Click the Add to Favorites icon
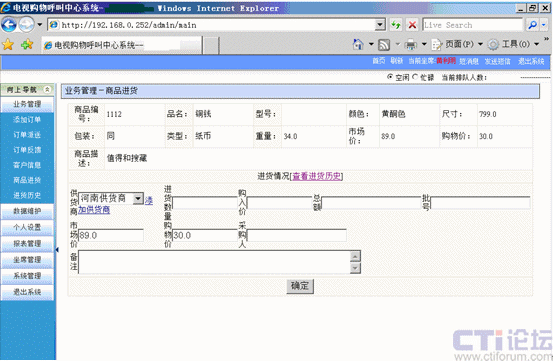The image size is (553, 361). coord(27,44)
